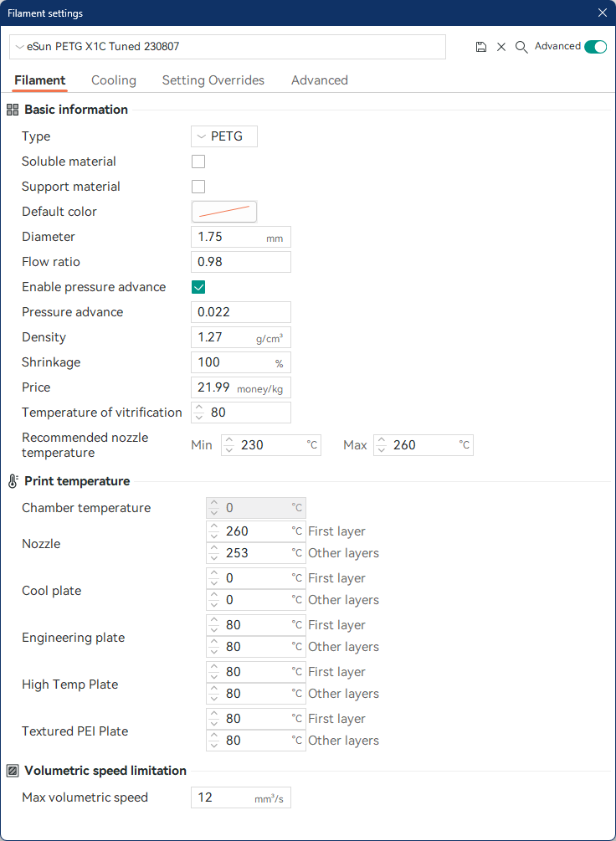Click the delete preset X icon
The width and height of the screenshot is (616, 841).
coord(501,47)
